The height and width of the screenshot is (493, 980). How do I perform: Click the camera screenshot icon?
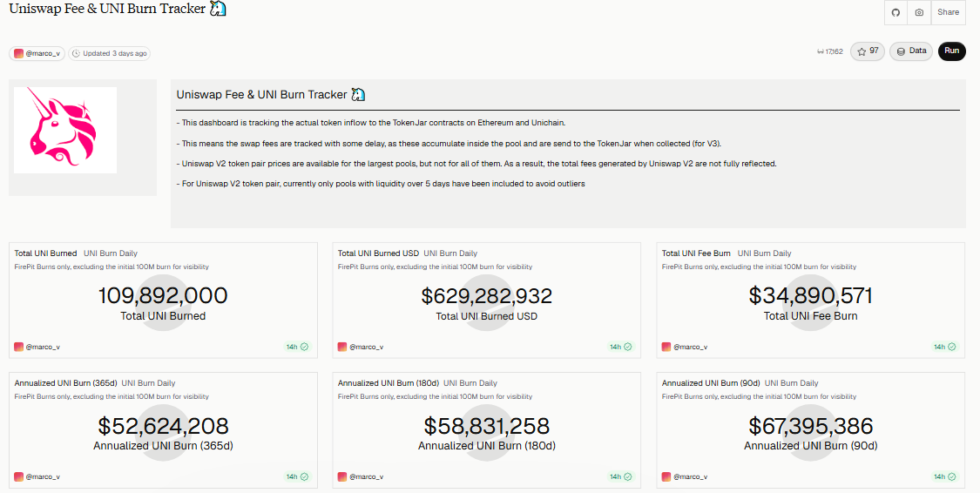(x=919, y=12)
